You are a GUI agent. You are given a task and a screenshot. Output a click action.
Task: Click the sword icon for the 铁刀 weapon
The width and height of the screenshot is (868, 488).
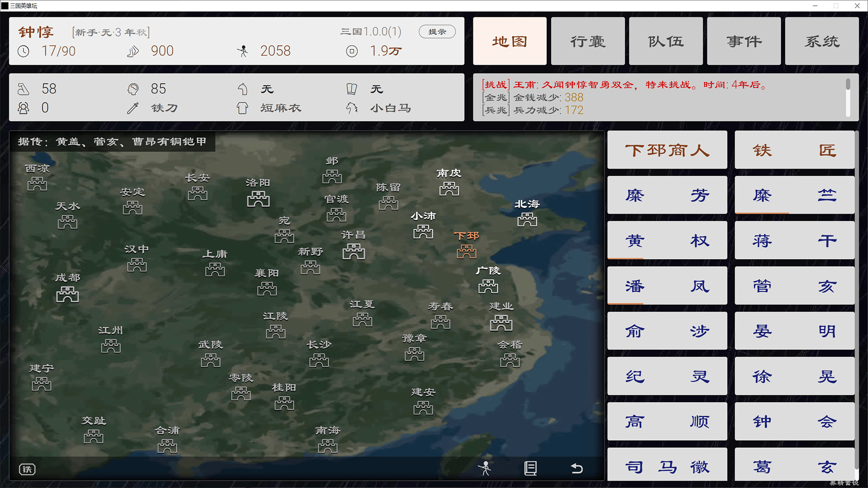[x=133, y=108]
